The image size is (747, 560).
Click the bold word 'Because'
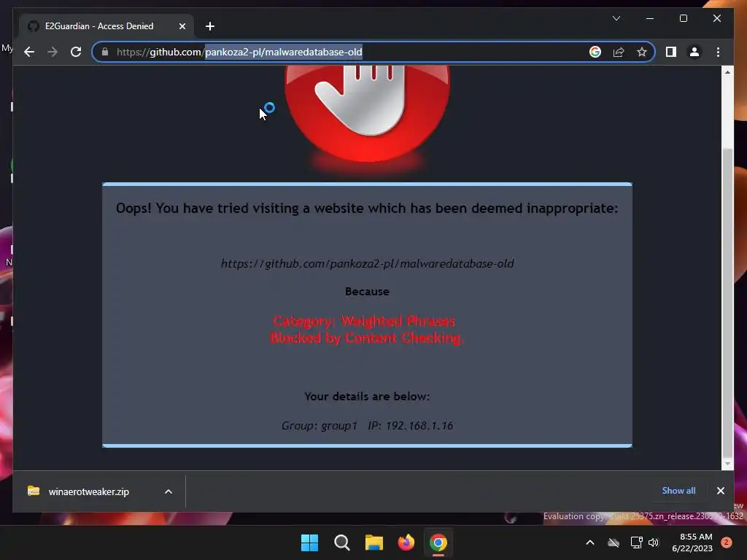(x=367, y=292)
